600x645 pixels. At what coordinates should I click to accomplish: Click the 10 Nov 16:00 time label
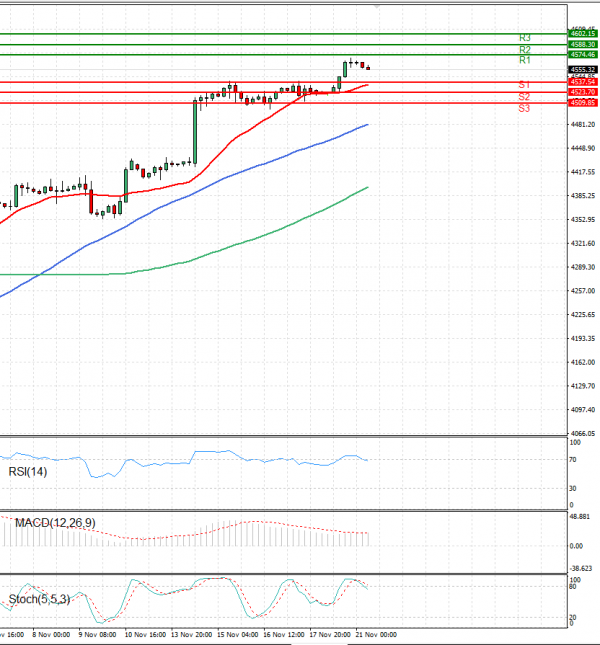(145, 635)
